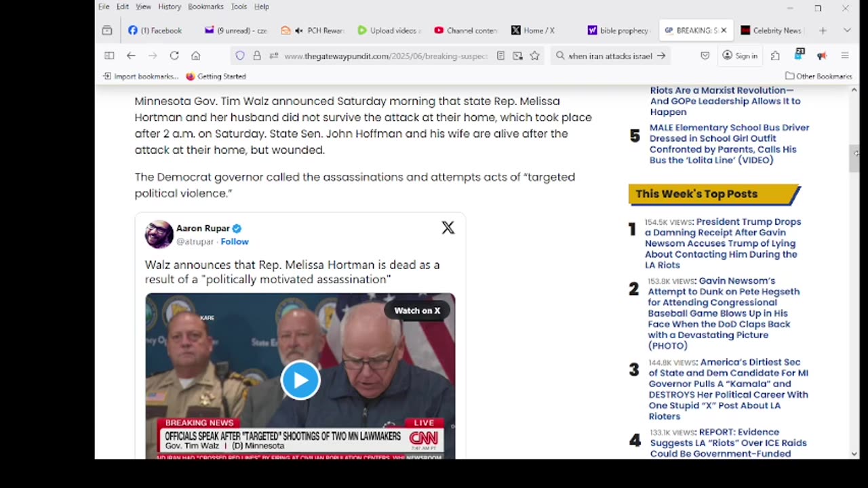Open the View menu
Image resolution: width=868 pixels, height=488 pixels.
click(x=143, y=7)
